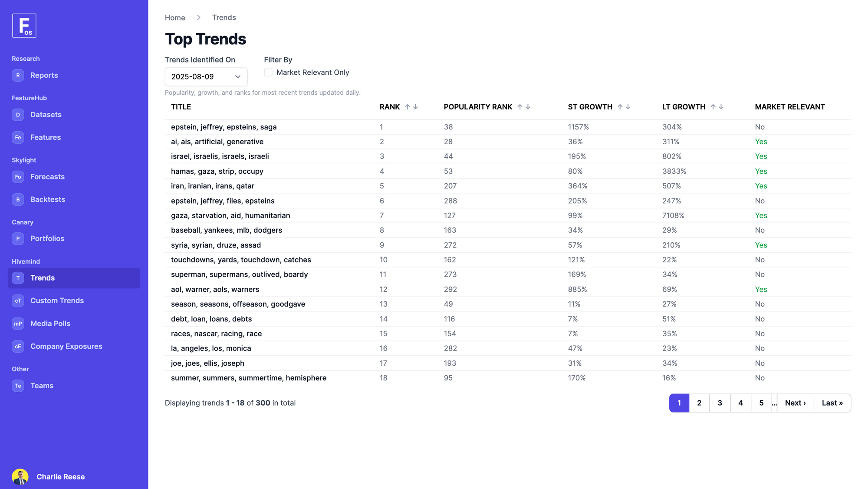
Task: Enable Market Relevant Only checkbox
Action: tap(268, 73)
